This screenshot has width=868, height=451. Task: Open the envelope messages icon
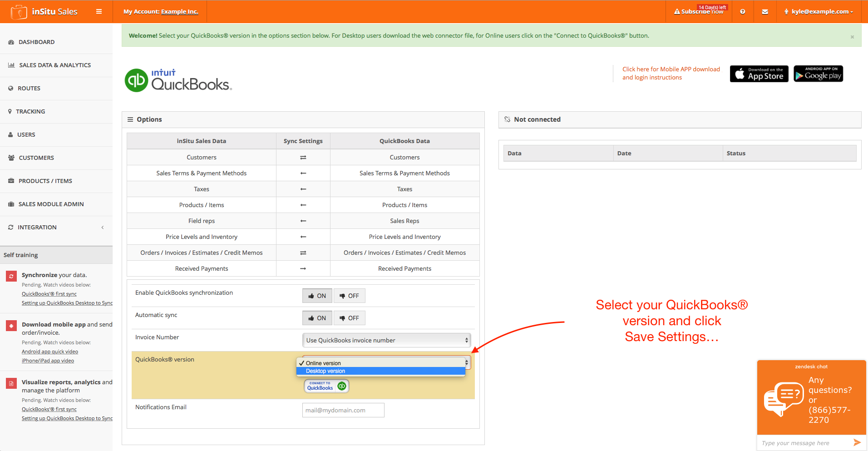tap(765, 12)
